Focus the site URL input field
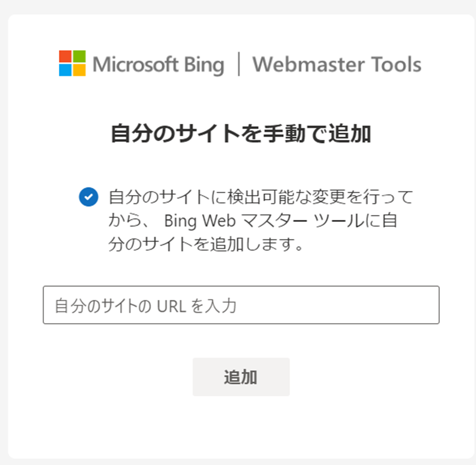 [x=241, y=304]
